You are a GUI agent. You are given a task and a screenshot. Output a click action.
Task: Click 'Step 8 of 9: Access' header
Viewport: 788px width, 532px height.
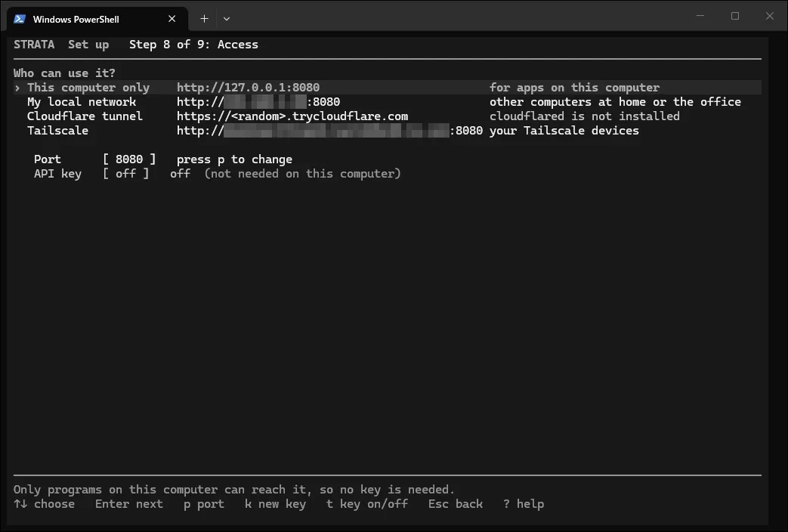pyautogui.click(x=193, y=45)
